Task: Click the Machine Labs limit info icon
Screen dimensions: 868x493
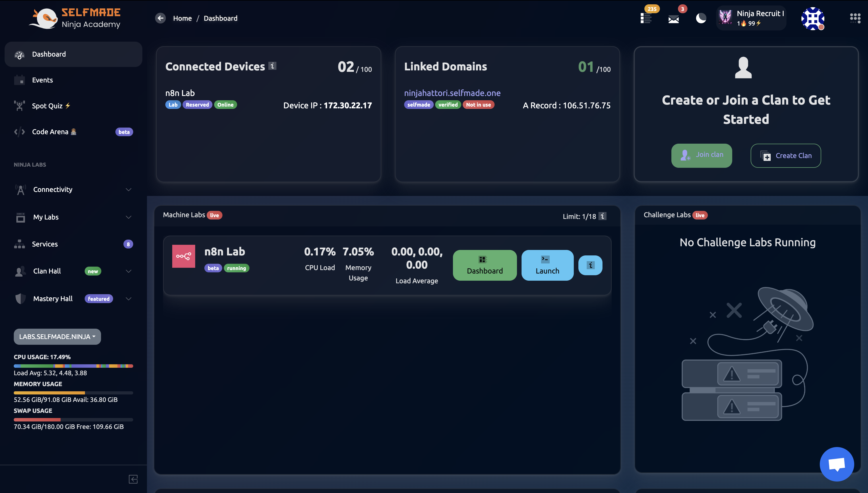Action: (x=602, y=216)
